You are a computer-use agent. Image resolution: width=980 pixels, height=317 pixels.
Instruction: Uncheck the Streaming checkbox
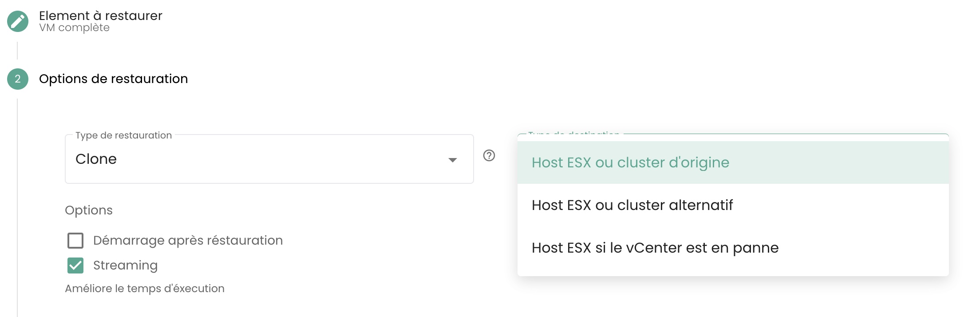tap(75, 265)
